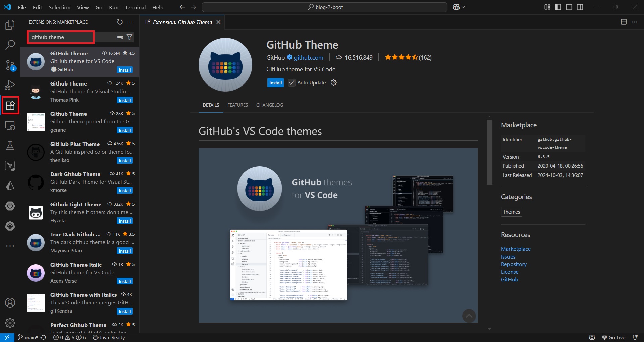
Task: Select GitHub Theme Italic extension row
Action: pyautogui.click(x=80, y=273)
